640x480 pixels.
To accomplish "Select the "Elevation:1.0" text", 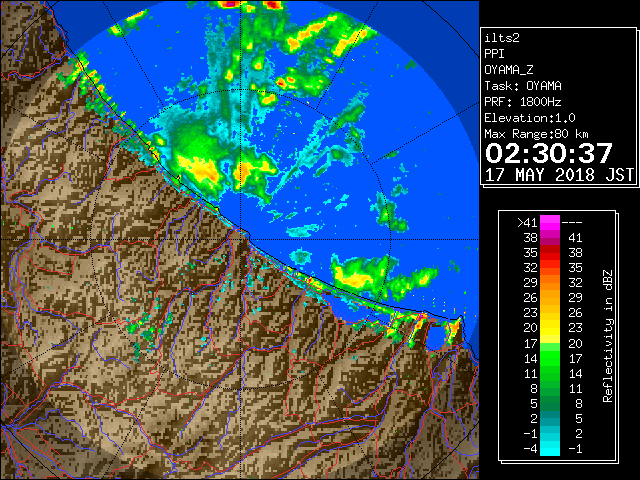I will [530, 118].
